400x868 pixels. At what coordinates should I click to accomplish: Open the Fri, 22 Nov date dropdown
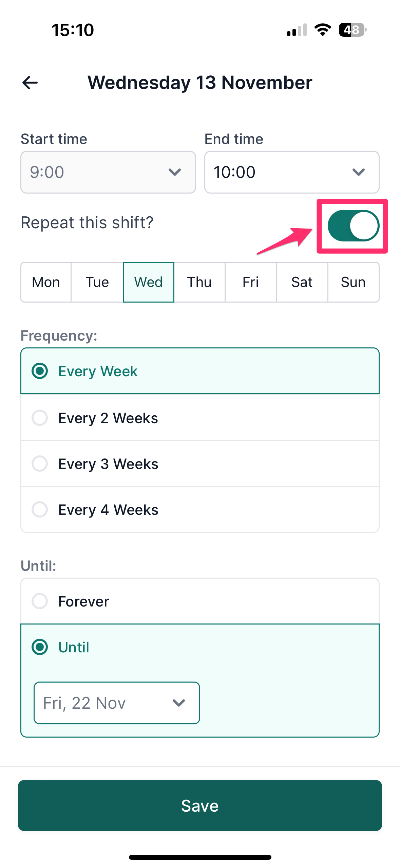(117, 703)
